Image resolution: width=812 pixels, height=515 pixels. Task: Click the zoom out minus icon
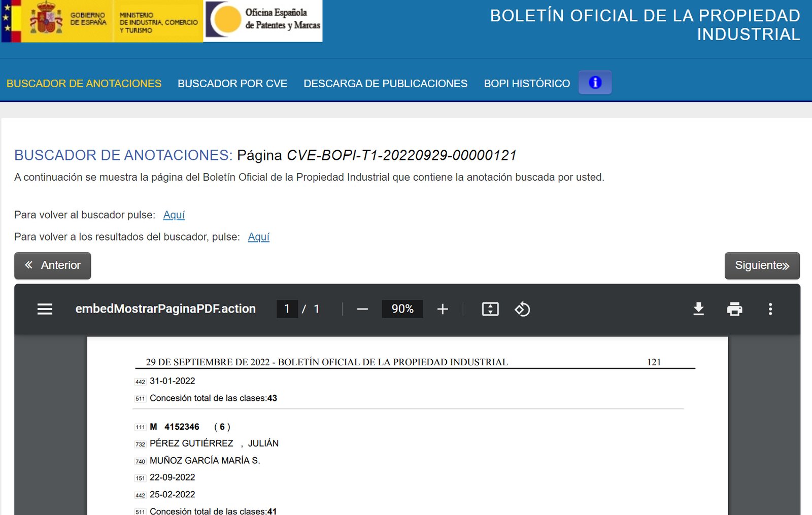pyautogui.click(x=362, y=309)
